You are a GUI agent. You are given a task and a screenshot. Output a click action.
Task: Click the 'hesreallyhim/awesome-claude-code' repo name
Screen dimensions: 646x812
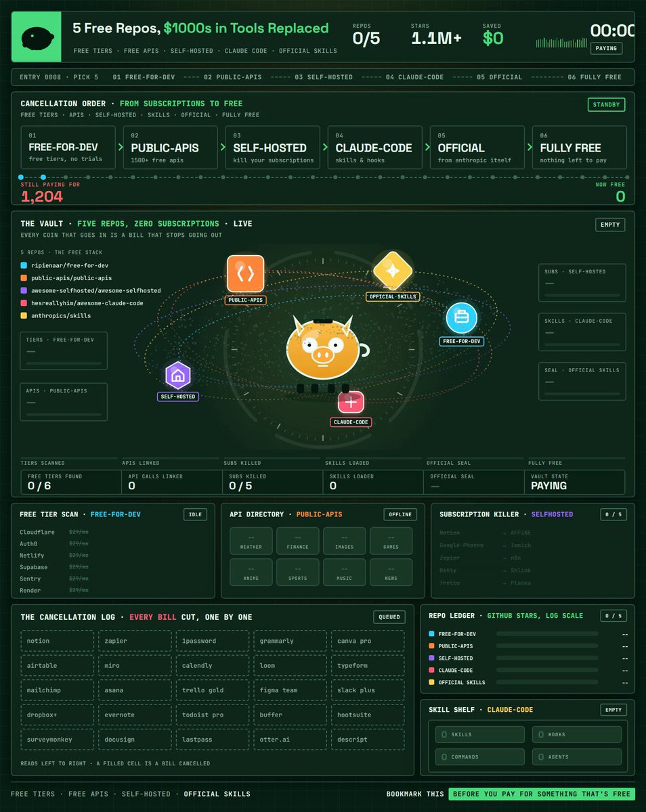click(x=87, y=303)
